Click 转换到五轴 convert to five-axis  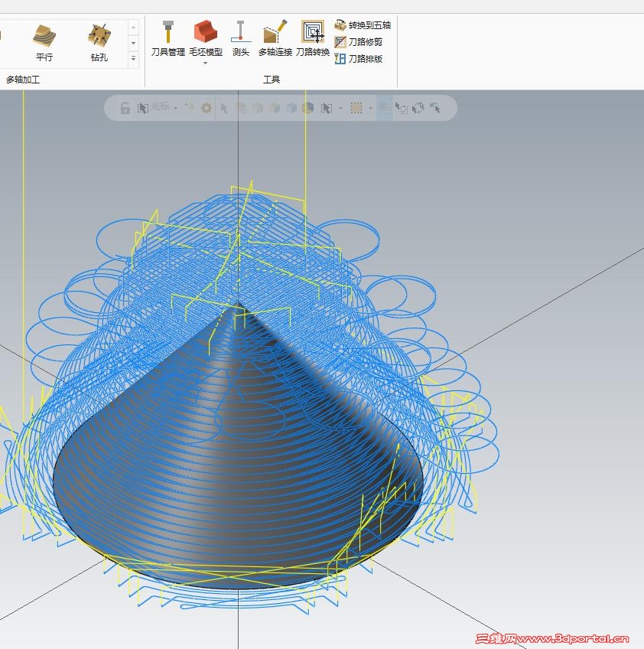[363, 25]
